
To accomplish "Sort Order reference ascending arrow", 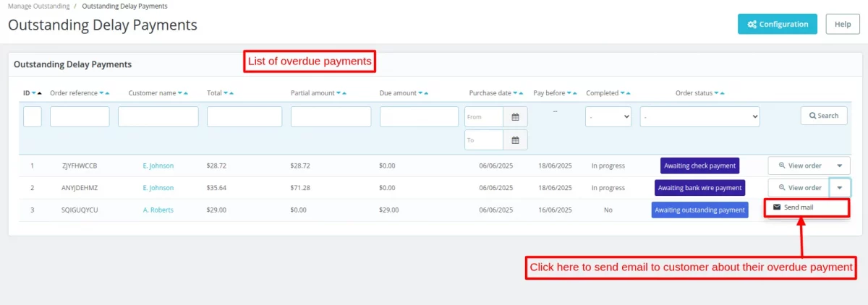I will pos(108,93).
